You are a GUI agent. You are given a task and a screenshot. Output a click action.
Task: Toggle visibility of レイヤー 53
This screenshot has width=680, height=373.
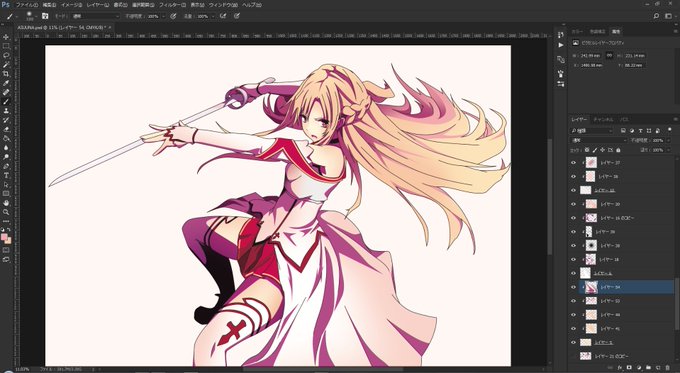pyautogui.click(x=573, y=301)
